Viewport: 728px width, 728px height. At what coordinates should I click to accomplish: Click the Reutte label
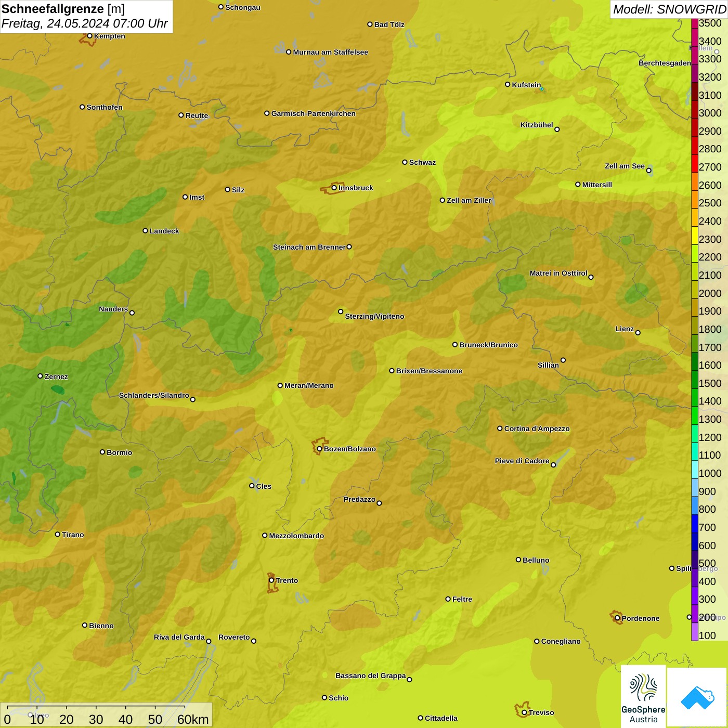click(197, 115)
